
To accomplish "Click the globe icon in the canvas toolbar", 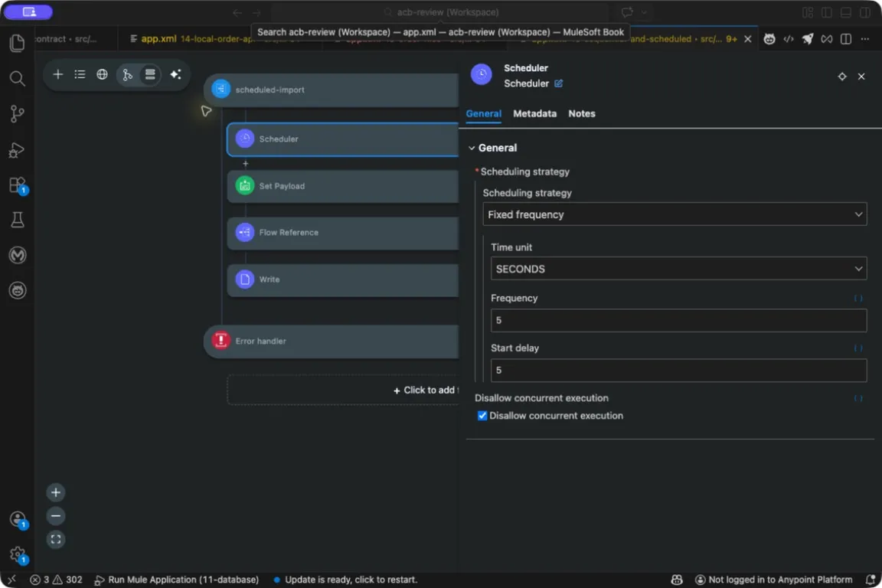I will 102,74.
